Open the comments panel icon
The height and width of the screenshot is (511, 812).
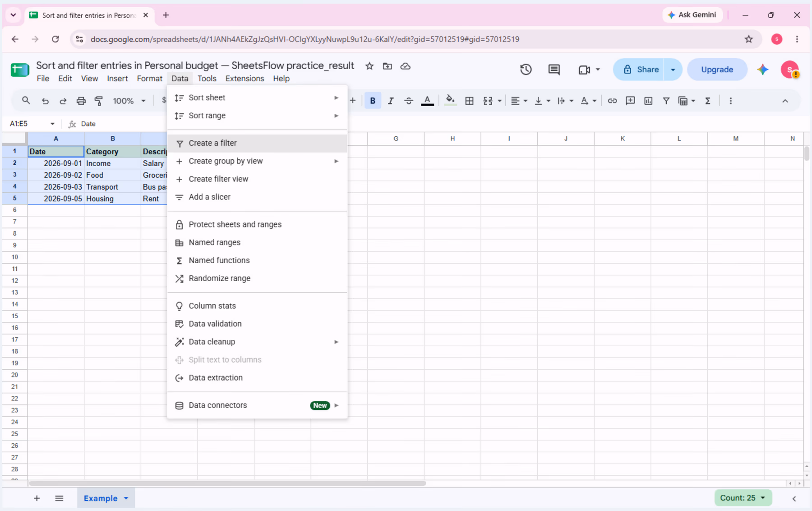554,70
